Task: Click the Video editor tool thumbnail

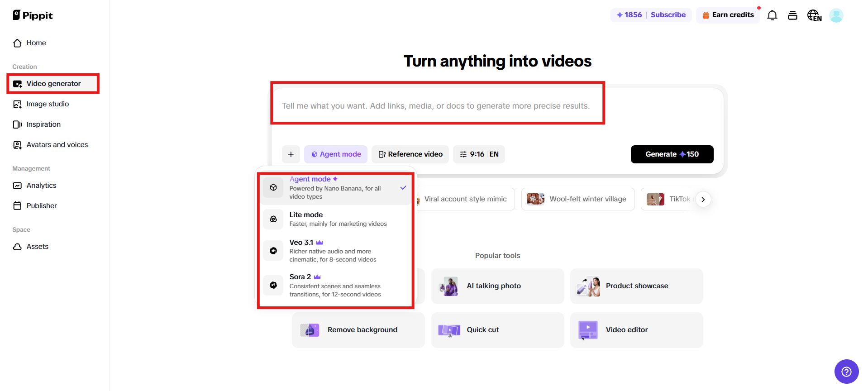Action: [588, 330]
